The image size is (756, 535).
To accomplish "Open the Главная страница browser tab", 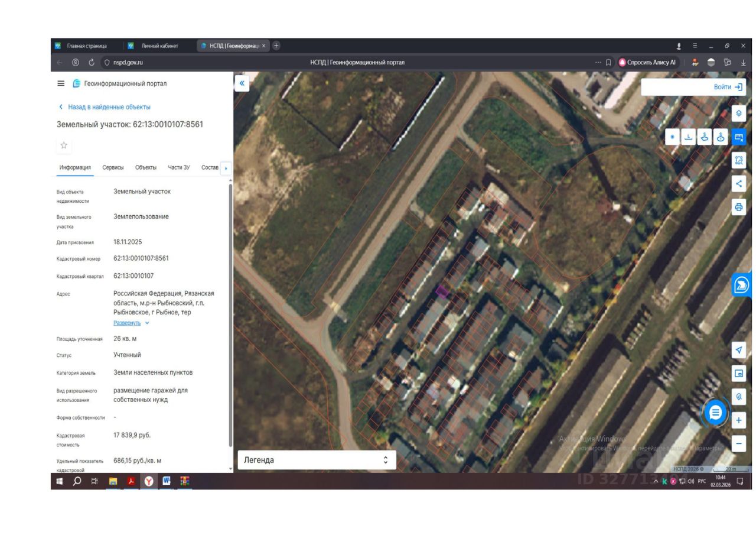I will click(x=87, y=46).
